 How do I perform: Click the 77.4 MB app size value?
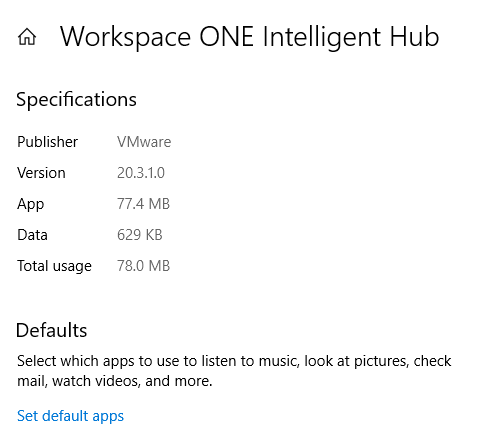pos(143,204)
